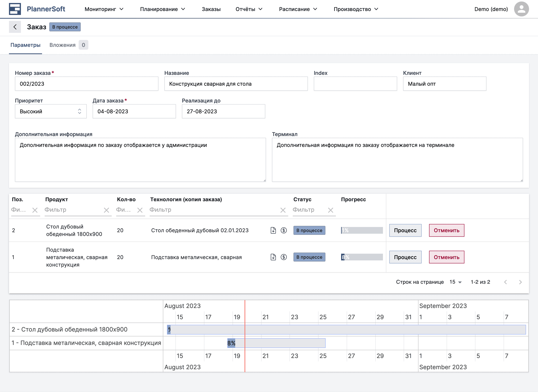538x392 pixels.
Task: Clear the Статус column filter
Action: tap(331, 210)
